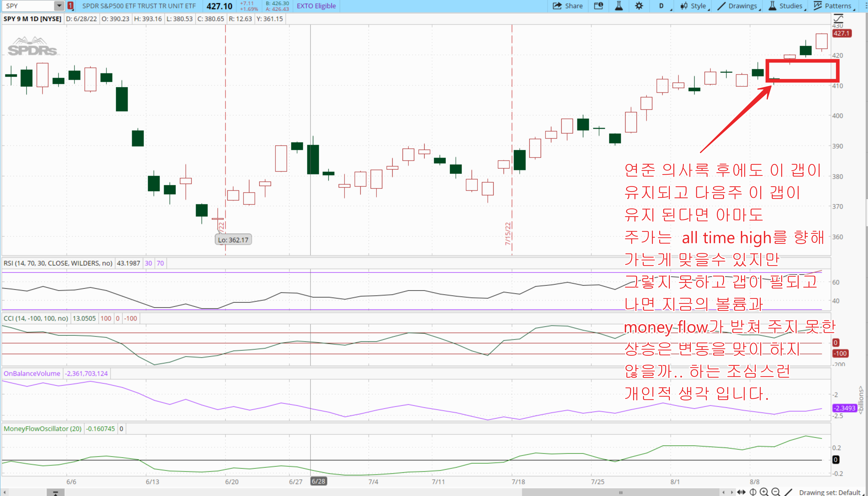The image size is (868, 496).
Task: Open the D timeframe dropdown
Action: [x=662, y=6]
